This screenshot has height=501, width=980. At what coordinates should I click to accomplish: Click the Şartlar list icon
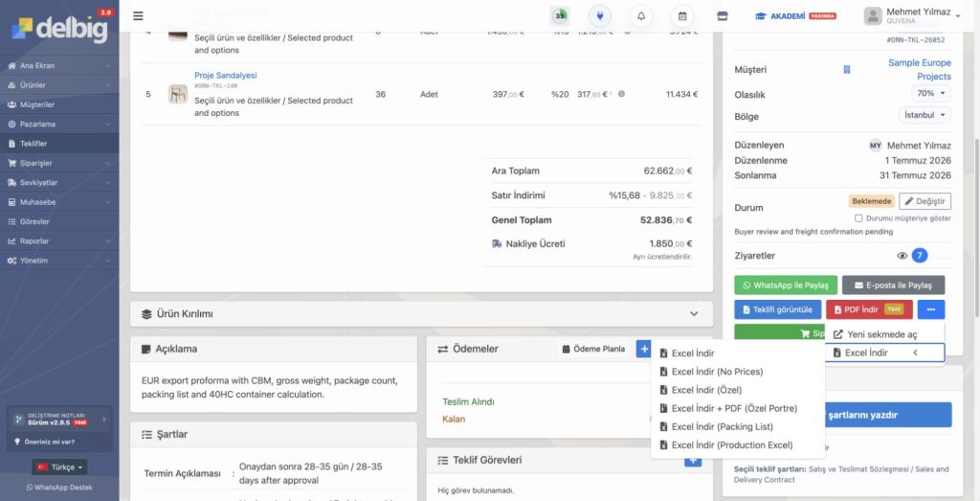(146, 434)
